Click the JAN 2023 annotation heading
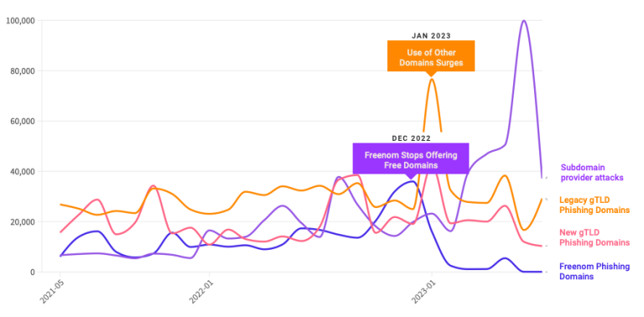This screenshot has width=644, height=317. coord(431,36)
